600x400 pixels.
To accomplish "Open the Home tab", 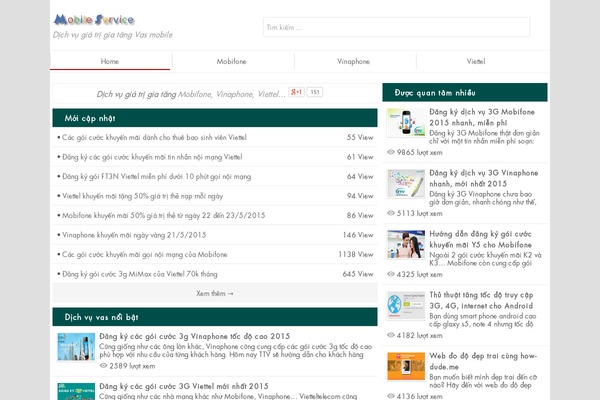I will point(110,61).
